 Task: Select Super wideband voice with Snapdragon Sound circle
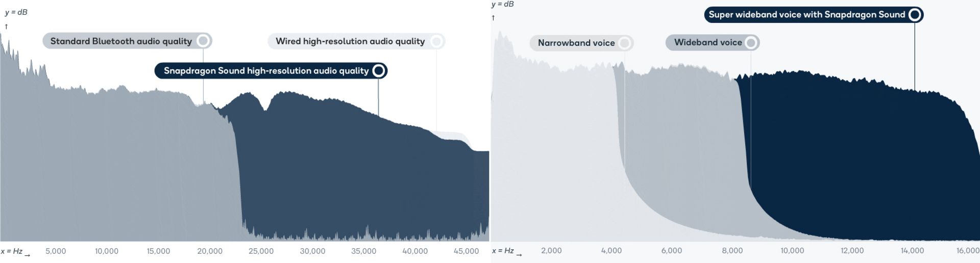pyautogui.click(x=915, y=15)
